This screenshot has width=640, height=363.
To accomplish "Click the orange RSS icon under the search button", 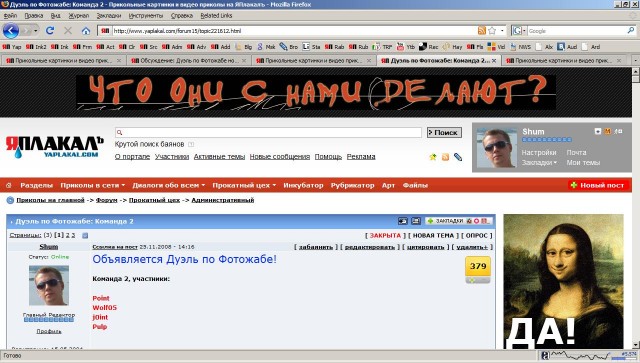I will [x=445, y=157].
